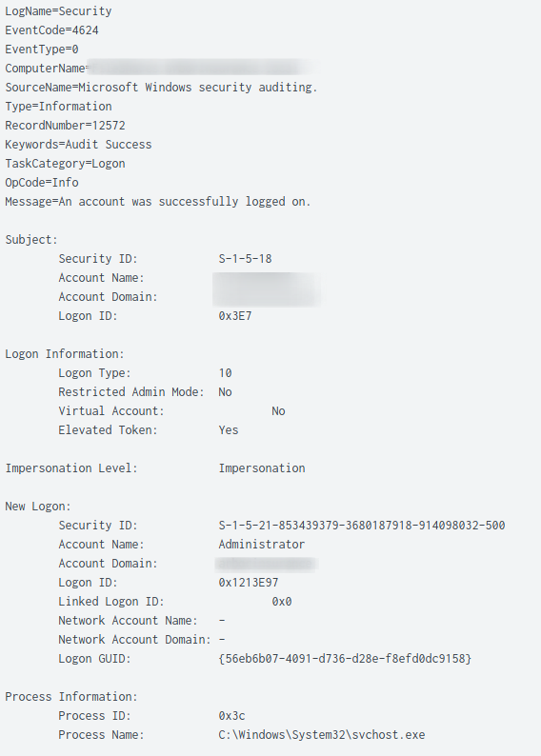Screen dimensions: 541x756
Task: Click the New Logon Security ID SID
Action: point(362,526)
